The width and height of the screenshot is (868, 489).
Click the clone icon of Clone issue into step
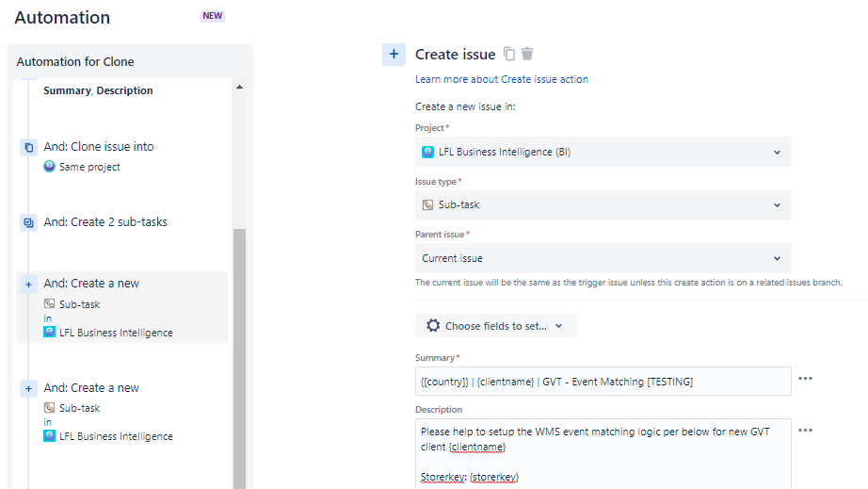click(x=29, y=147)
